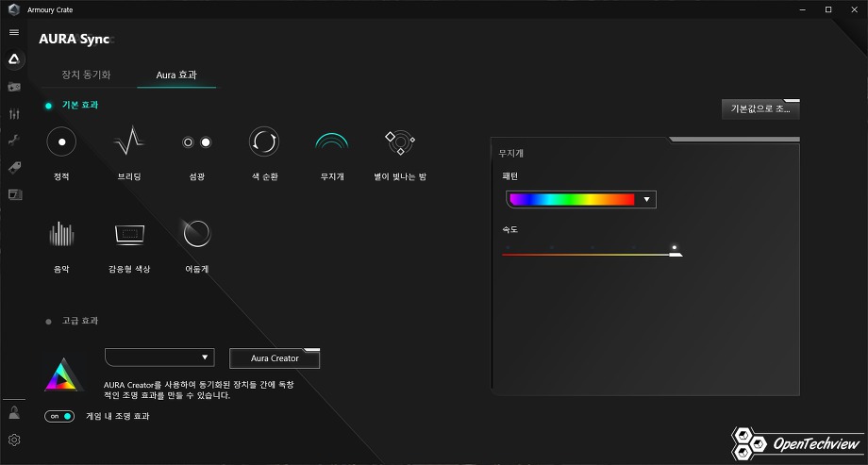Click the 기본값으로 초... reset button

coord(760,109)
